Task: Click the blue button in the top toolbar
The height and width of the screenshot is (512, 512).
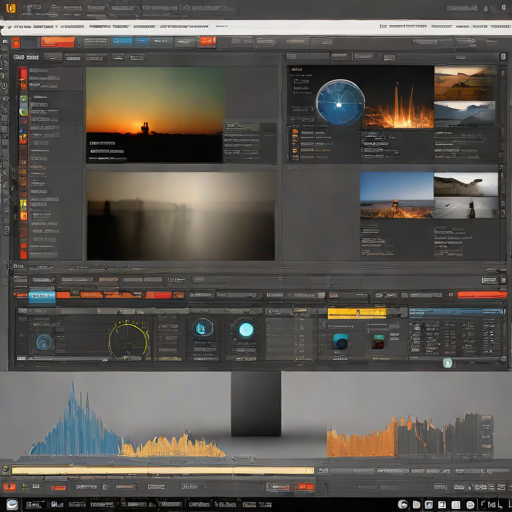Action: [x=122, y=41]
